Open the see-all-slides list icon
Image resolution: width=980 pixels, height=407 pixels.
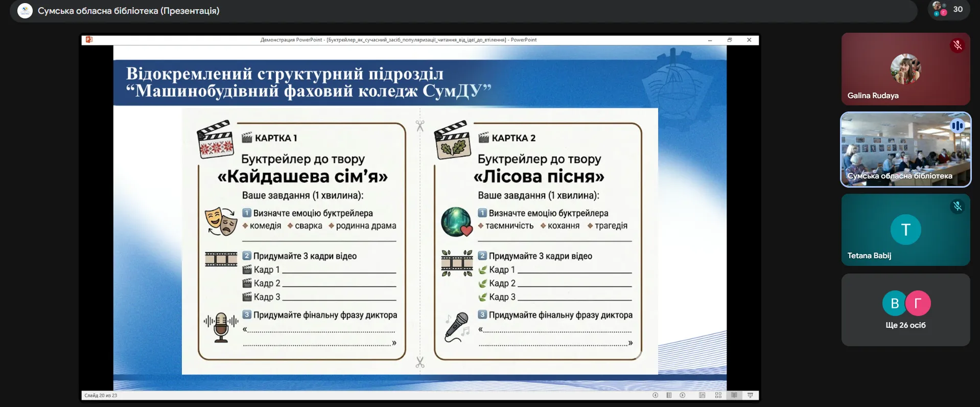[x=669, y=395]
